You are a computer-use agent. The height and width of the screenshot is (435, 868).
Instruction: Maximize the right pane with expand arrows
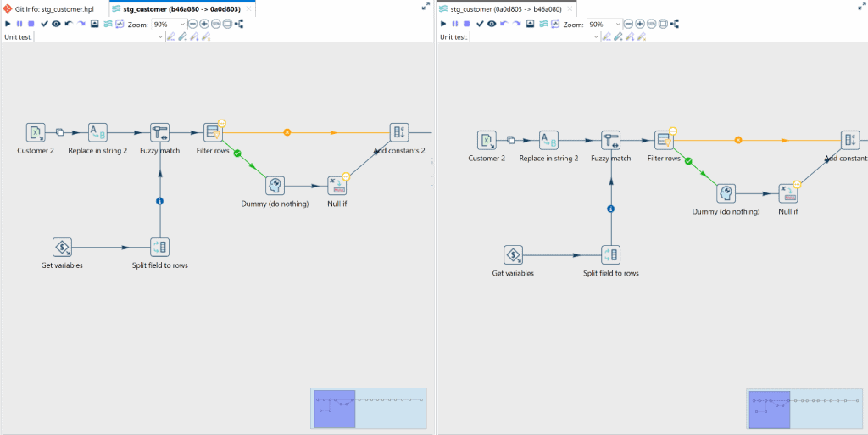(x=862, y=6)
